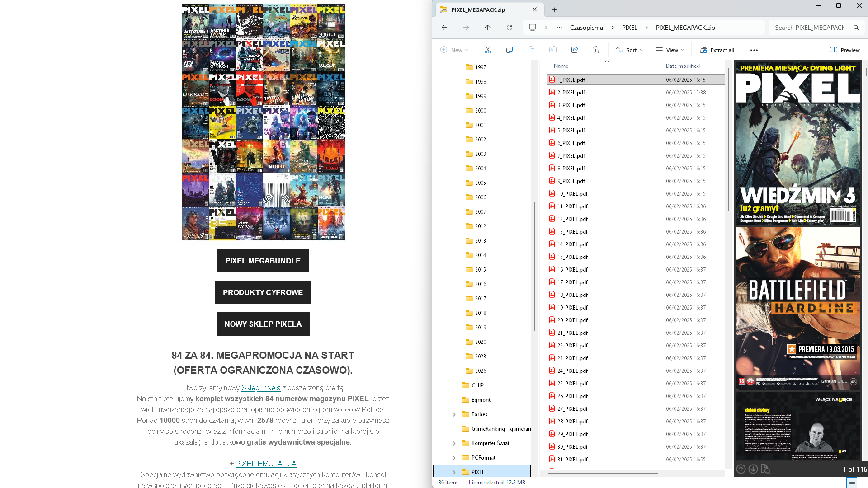Select the PIXEL_MEGAPACK.zip tab
868x488 pixels.
[x=478, y=9]
